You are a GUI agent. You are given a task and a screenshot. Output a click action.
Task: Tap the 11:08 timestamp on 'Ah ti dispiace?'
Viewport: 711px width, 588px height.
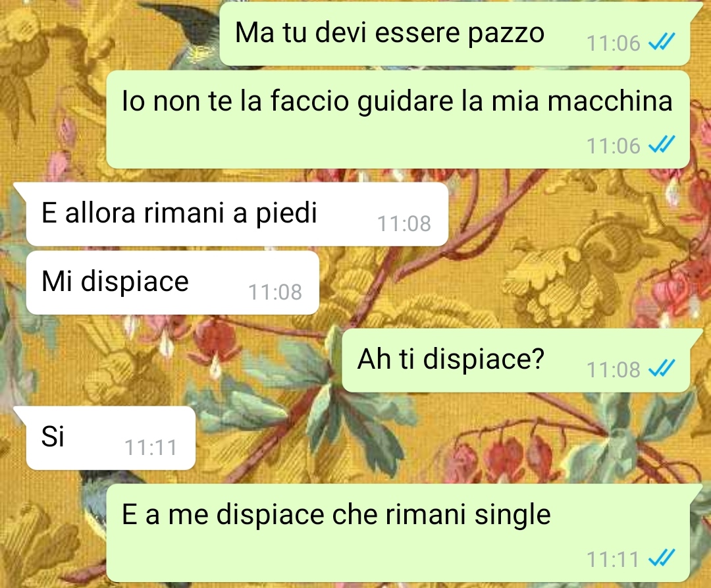pyautogui.click(x=613, y=369)
